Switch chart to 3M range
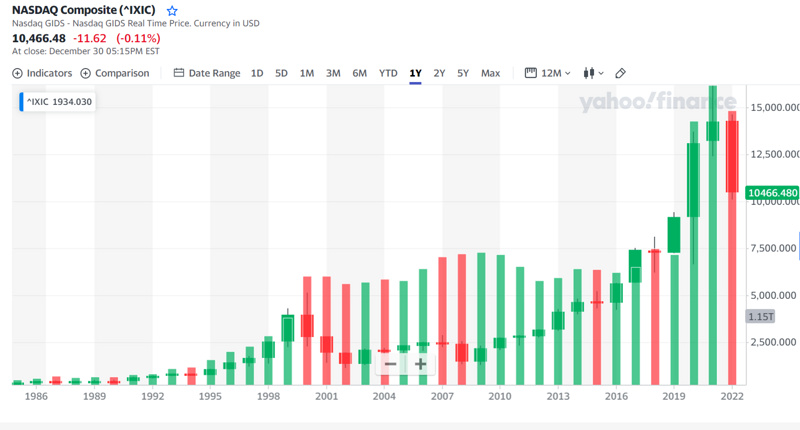The width and height of the screenshot is (800, 430). (x=333, y=73)
